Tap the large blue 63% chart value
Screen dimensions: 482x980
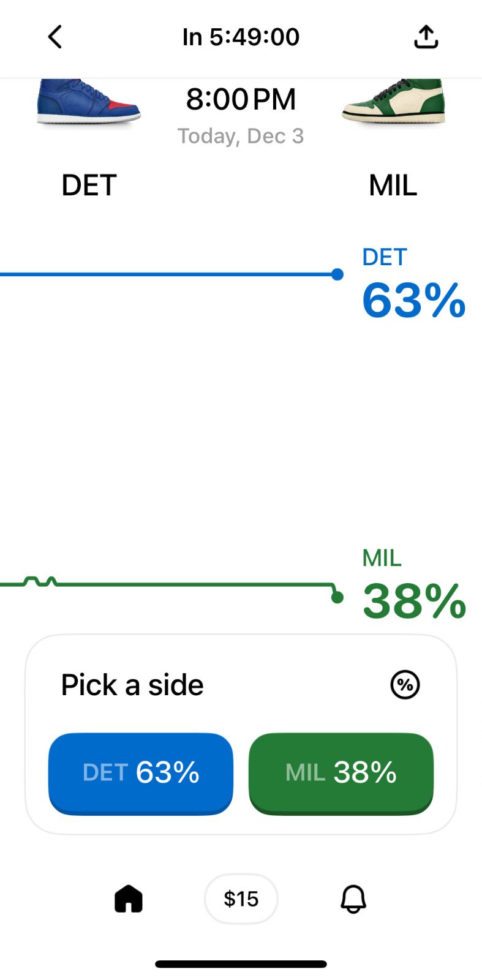click(413, 301)
